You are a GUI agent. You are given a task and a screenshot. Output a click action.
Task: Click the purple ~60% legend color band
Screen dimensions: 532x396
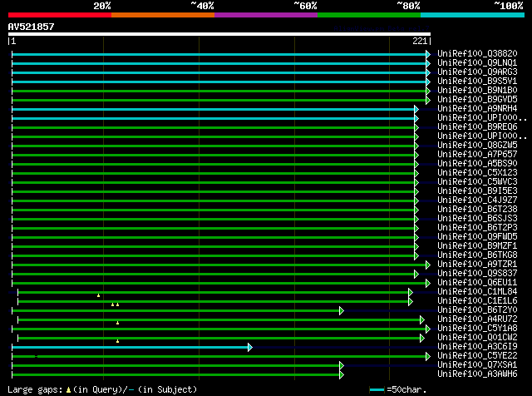pos(265,15)
